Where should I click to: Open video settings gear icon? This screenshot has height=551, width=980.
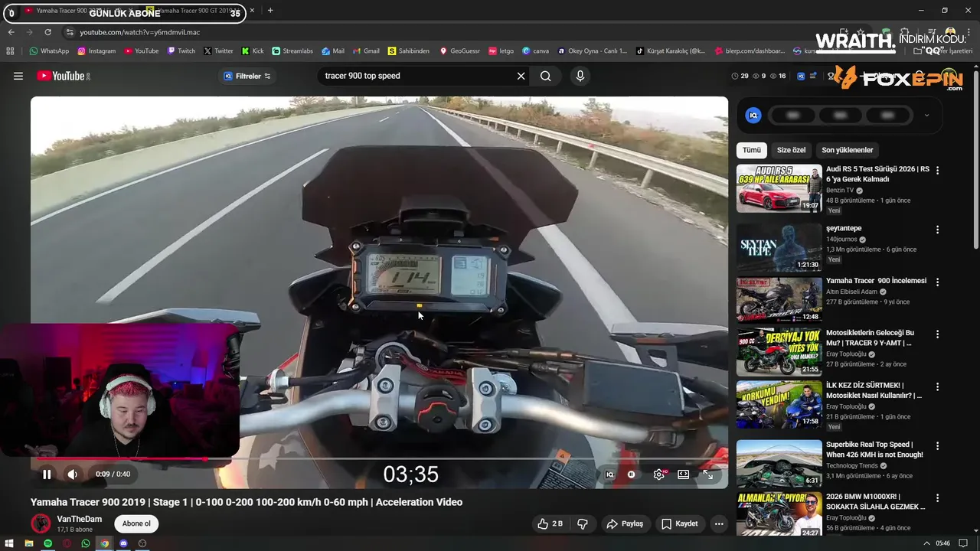point(658,474)
